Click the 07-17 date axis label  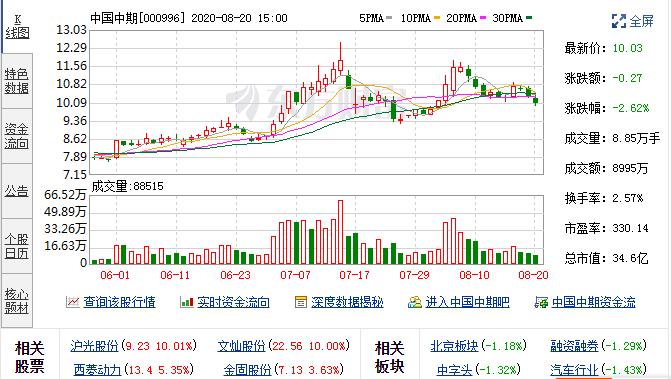354,275
